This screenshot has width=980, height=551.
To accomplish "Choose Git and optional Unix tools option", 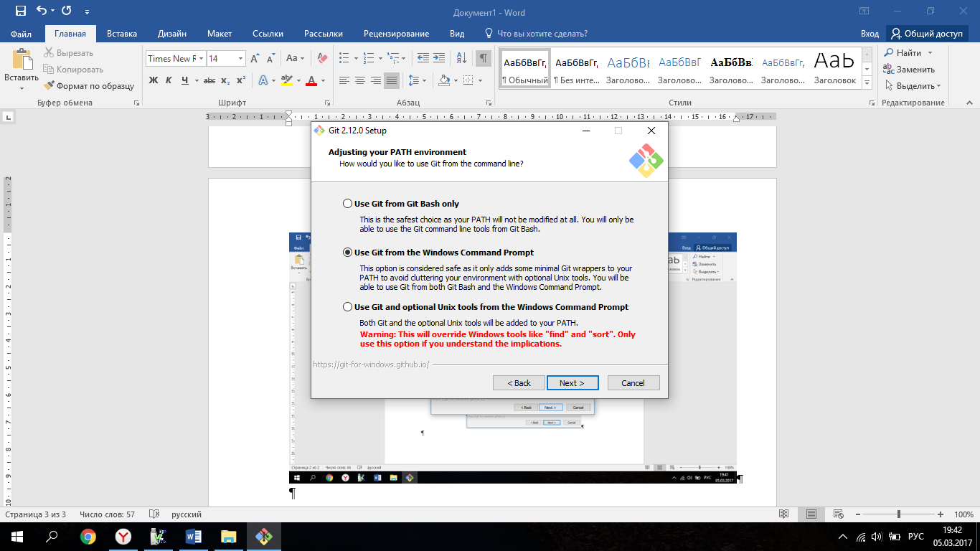I will coord(348,307).
